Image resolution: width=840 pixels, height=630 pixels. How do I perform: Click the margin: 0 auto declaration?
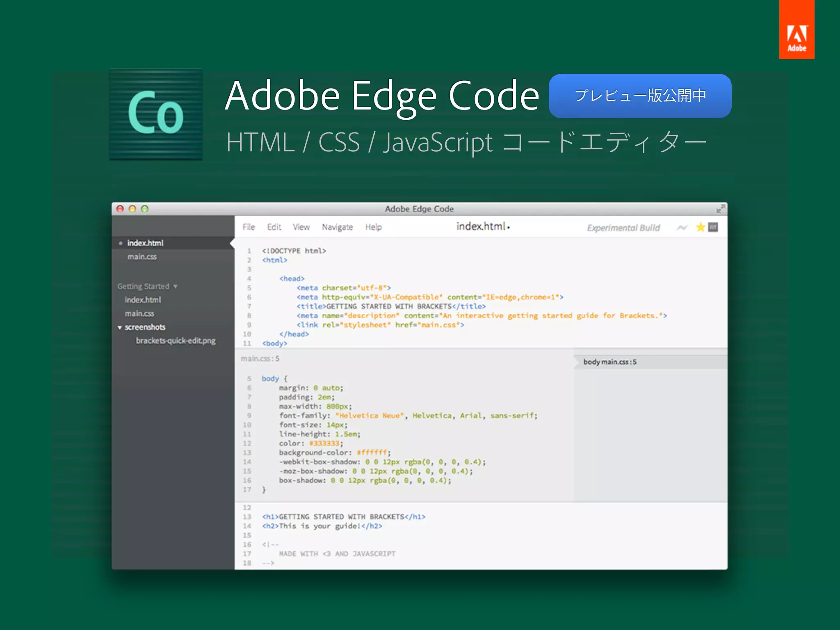click(x=311, y=388)
